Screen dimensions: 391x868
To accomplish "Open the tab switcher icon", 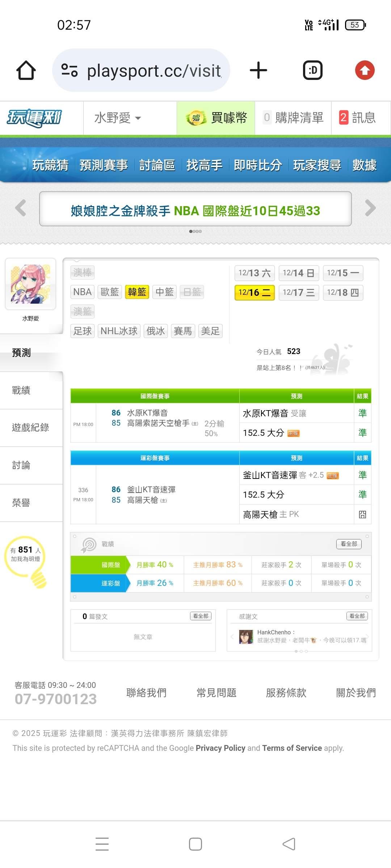I will tap(313, 70).
